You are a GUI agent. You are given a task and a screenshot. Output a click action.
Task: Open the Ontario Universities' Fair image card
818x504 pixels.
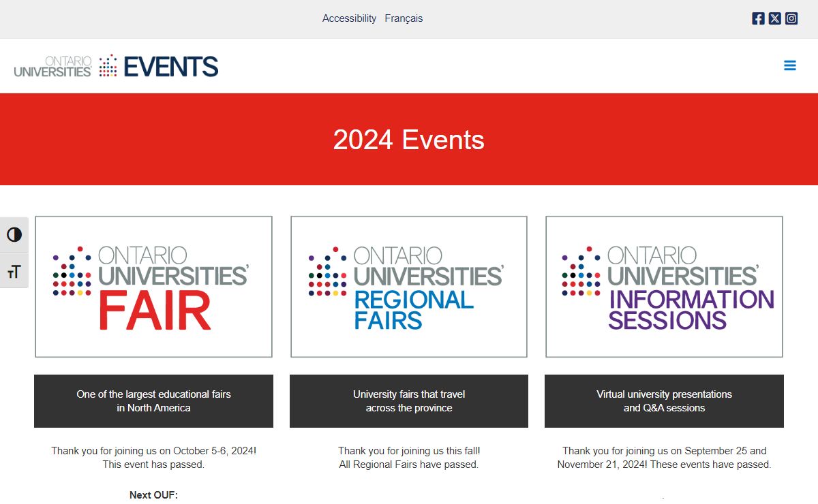click(x=153, y=287)
